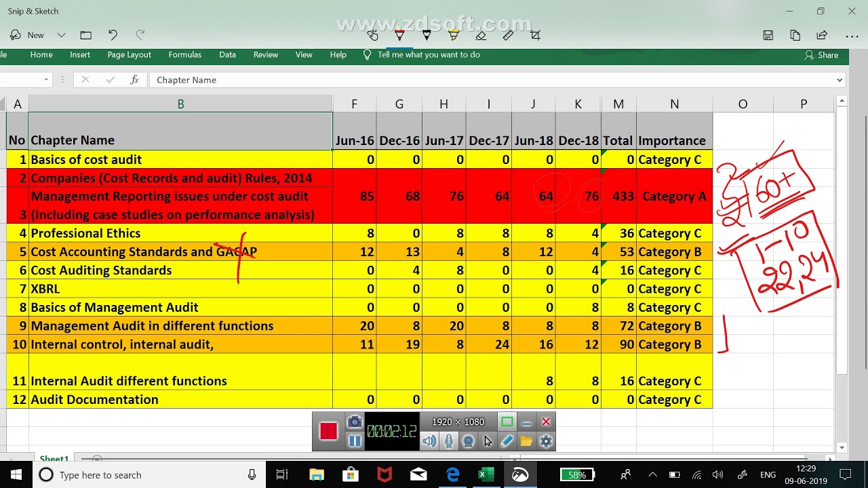This screenshot has width=868, height=488.
Task: Open the Formulas ribbon tab
Action: click(x=184, y=55)
